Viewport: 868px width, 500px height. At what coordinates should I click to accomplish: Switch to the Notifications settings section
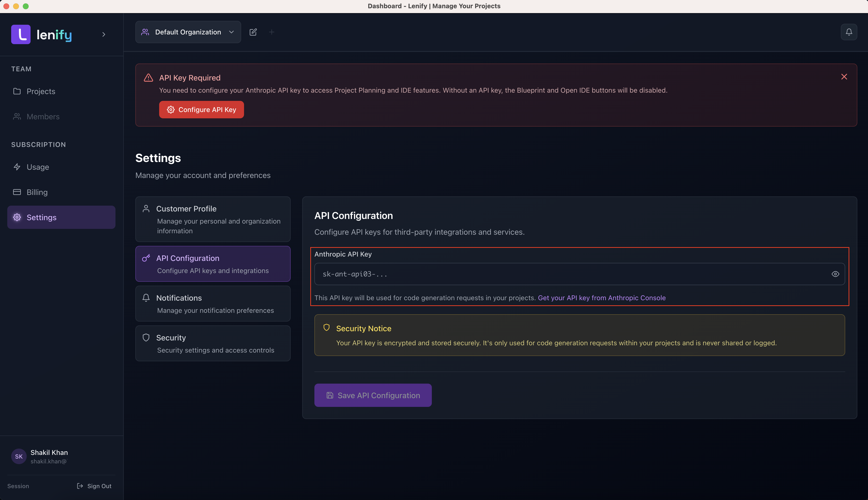213,303
